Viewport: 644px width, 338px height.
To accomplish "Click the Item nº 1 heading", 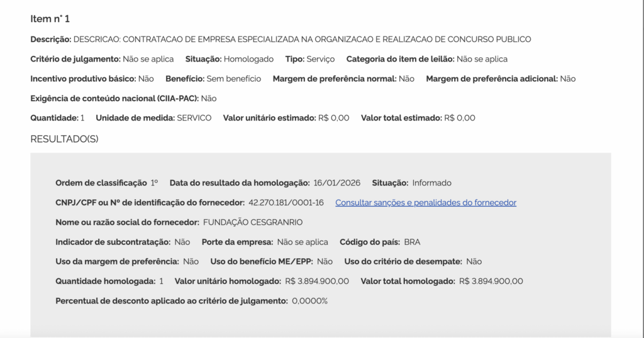I will pyautogui.click(x=50, y=19).
